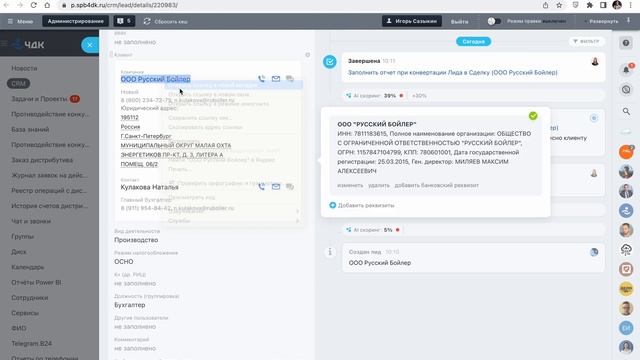640x360 pixels.
Task: Open Сотрудники in the sidebar
Action: click(30, 298)
